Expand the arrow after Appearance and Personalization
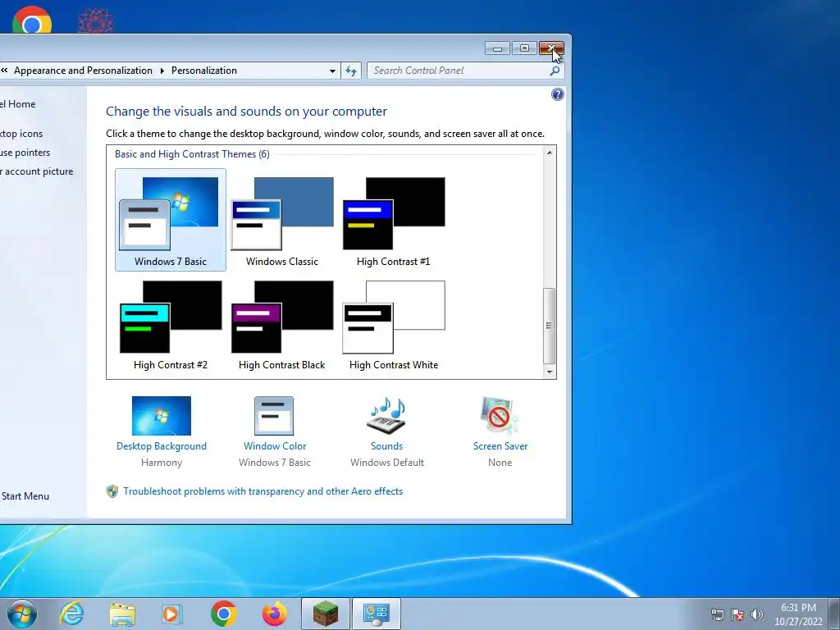The width and height of the screenshot is (840, 630). tap(162, 71)
